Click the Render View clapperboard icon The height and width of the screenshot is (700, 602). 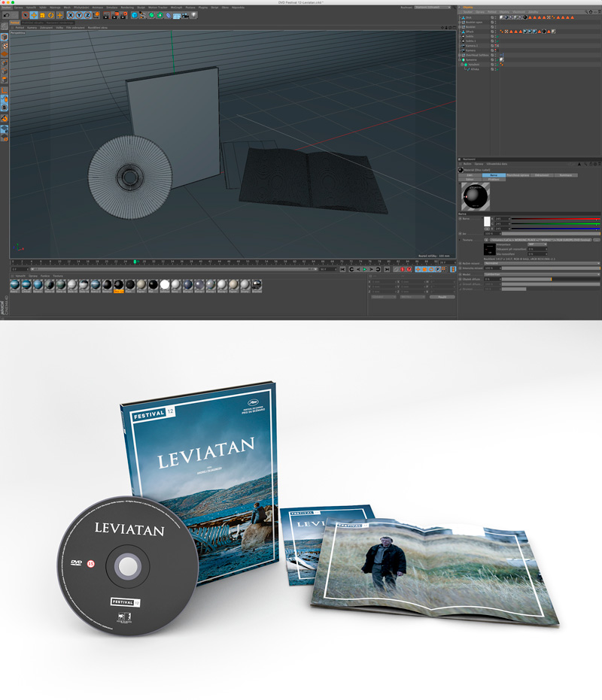[x=107, y=15]
